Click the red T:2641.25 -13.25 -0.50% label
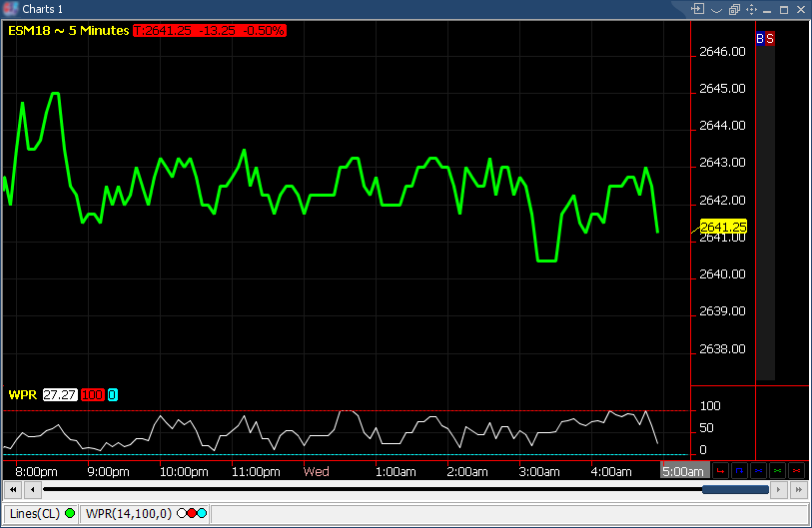812x528 pixels. tap(209, 31)
